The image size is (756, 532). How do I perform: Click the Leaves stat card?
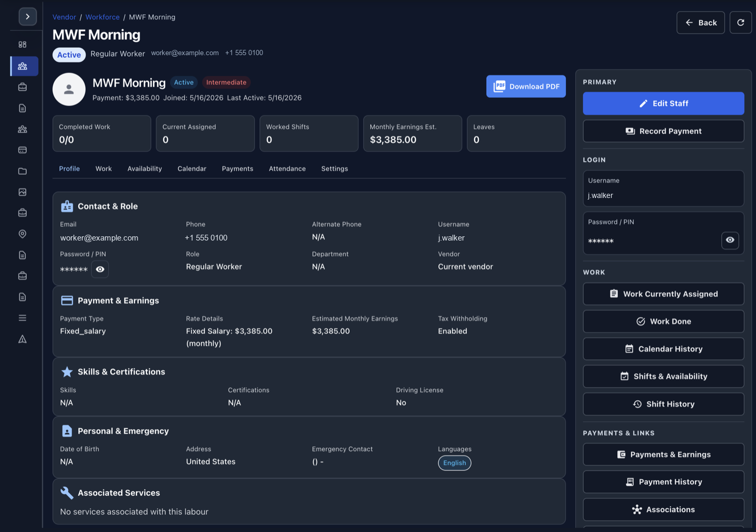(x=516, y=133)
